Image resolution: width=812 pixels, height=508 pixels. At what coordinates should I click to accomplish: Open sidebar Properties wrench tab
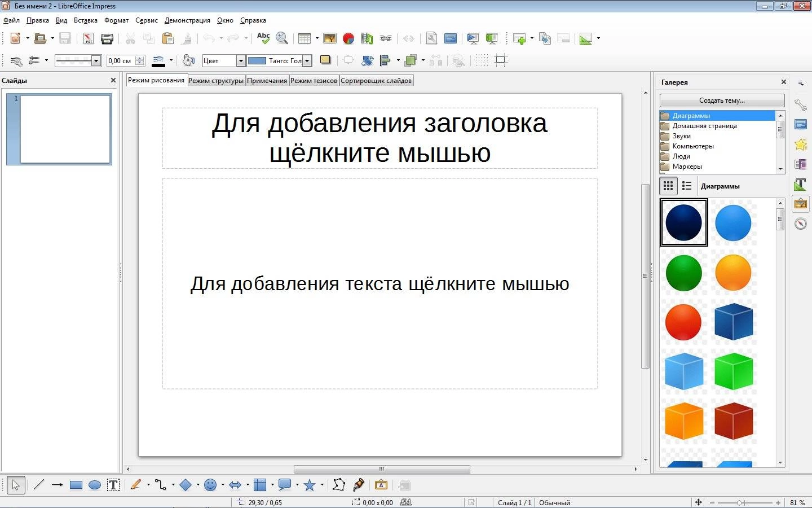[801, 104]
